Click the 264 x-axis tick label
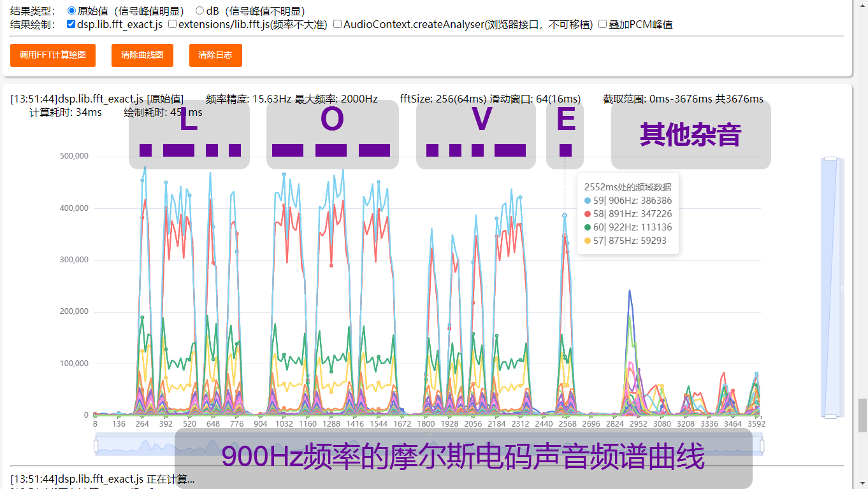 coord(142,423)
